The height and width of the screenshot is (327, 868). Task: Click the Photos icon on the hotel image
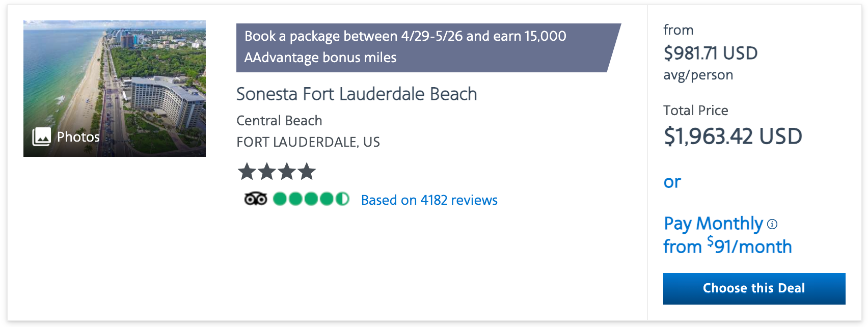point(42,137)
